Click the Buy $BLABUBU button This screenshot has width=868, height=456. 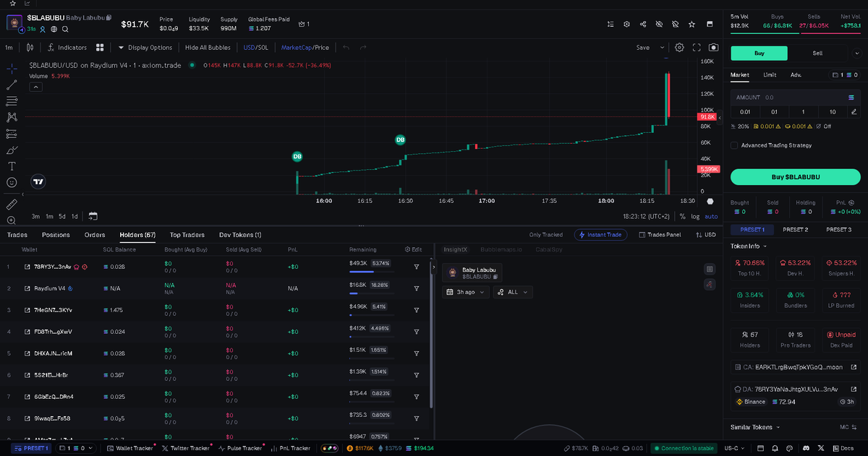(x=795, y=177)
